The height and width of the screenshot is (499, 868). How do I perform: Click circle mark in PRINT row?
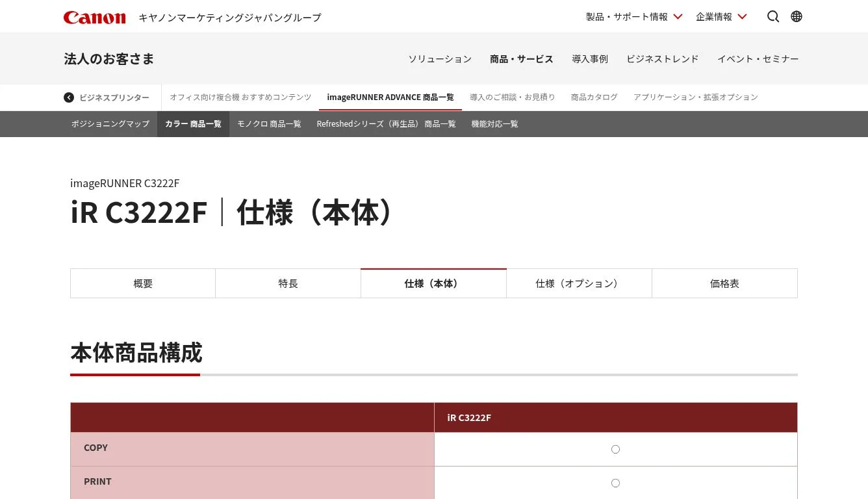click(x=615, y=483)
